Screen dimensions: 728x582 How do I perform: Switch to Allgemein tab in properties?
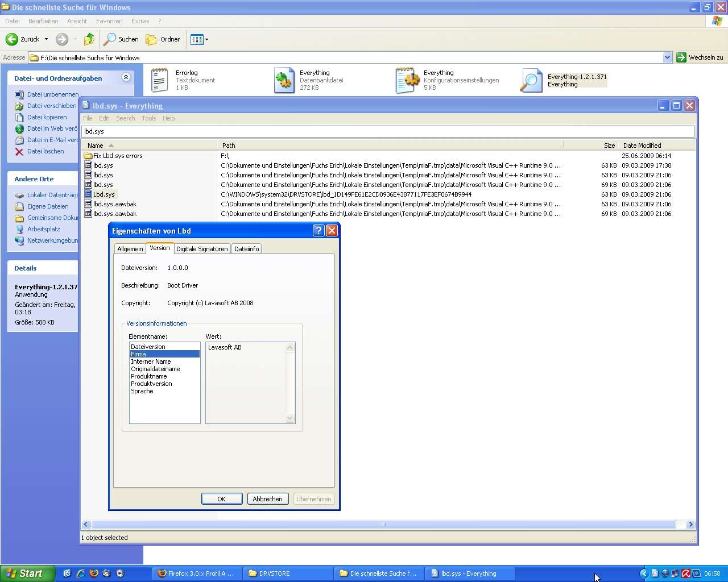(130, 249)
